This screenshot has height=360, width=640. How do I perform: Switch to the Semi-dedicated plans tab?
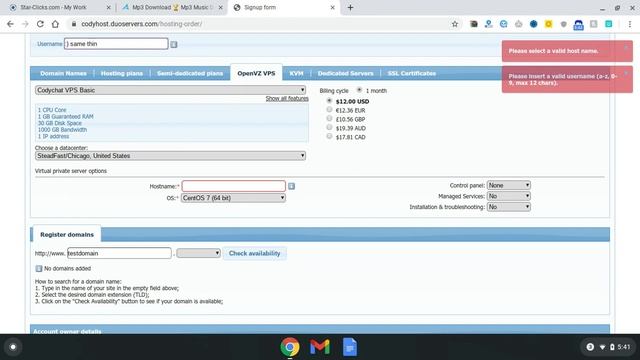pos(190,73)
